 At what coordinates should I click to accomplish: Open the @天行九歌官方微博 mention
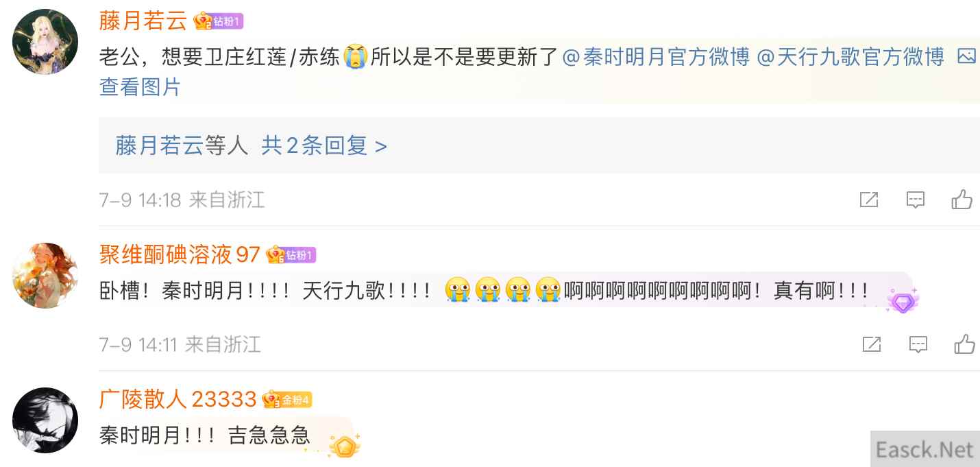pyautogui.click(x=850, y=57)
